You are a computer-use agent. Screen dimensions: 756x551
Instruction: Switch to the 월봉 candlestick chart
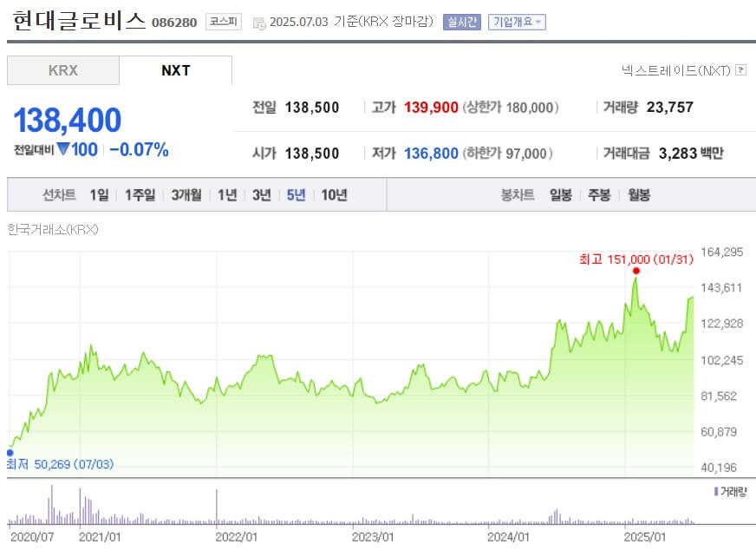pos(639,195)
